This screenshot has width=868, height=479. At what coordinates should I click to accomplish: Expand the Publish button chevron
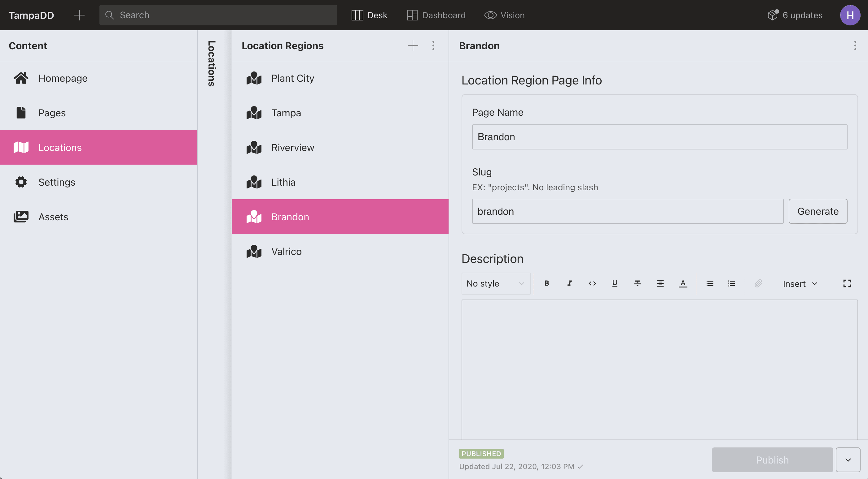click(849, 460)
